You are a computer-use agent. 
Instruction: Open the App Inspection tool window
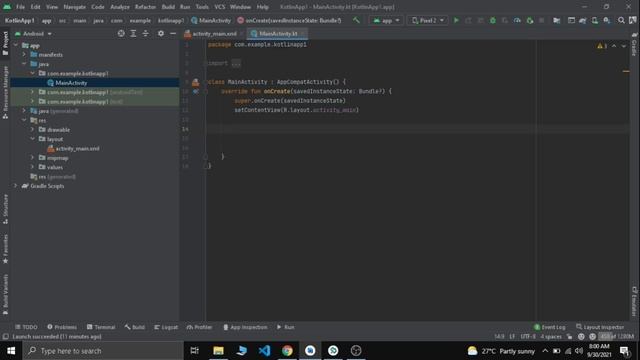[x=245, y=327]
